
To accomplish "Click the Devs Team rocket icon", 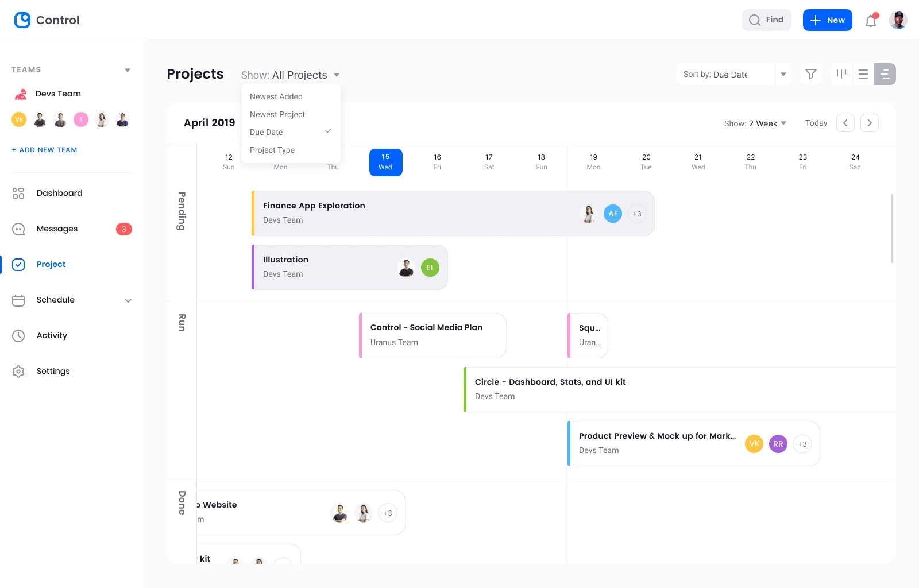I will 20,94.
